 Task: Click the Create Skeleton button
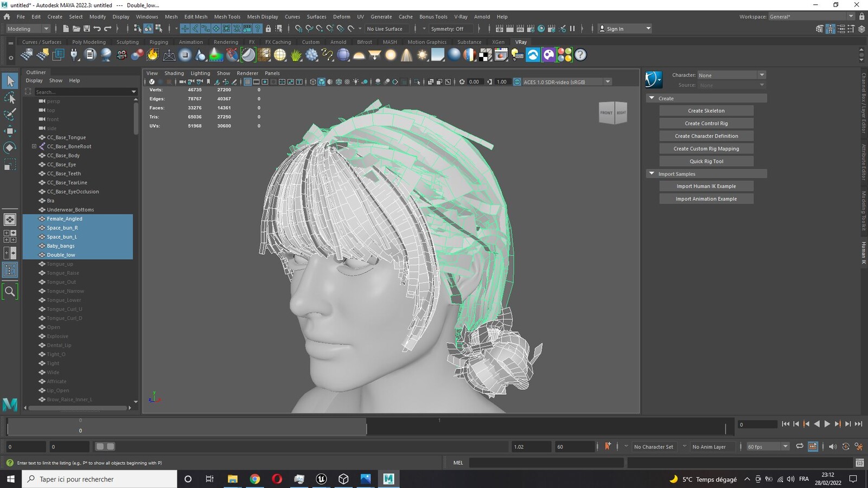point(706,111)
